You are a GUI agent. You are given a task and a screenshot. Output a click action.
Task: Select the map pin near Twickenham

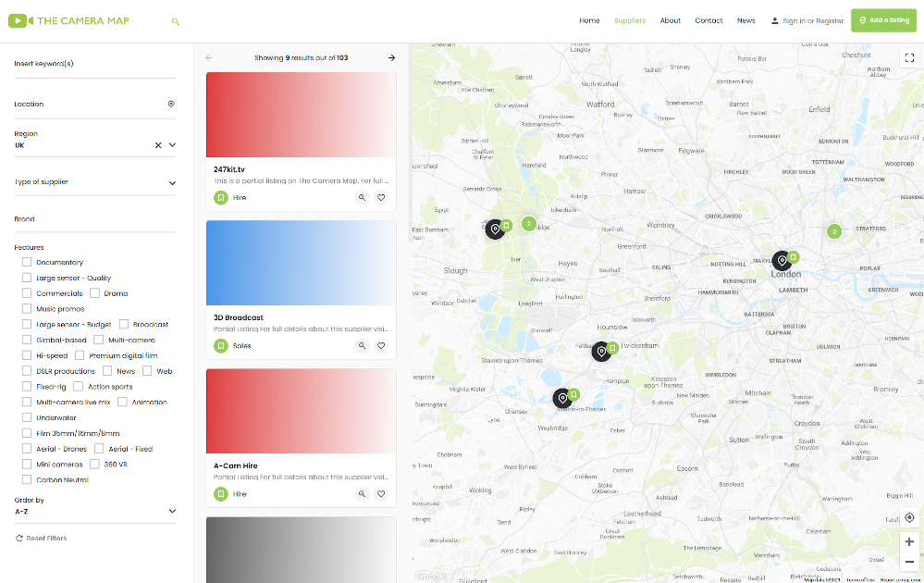click(601, 352)
